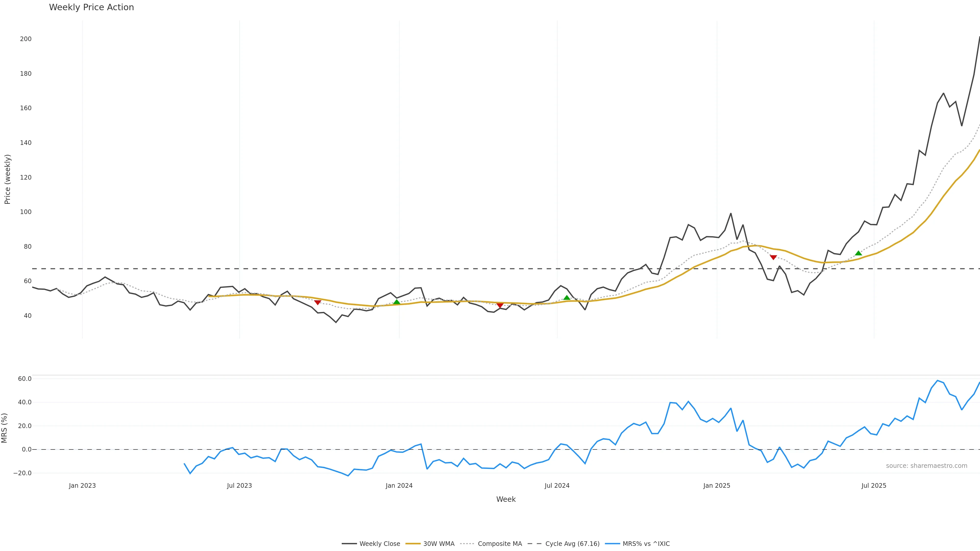Hide the MRS% vs ^IXIC series
The width and height of the screenshot is (980, 551).
coord(646,544)
